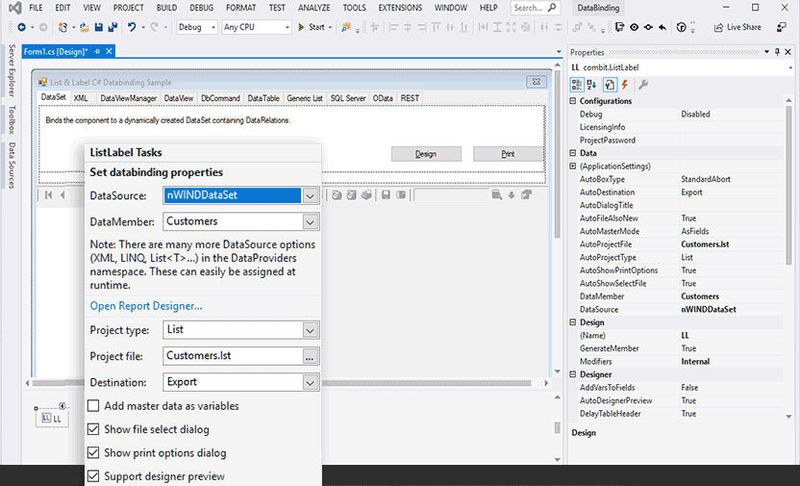Check Add master data as variables
Viewport: 800px width, 486px height.
(93, 406)
